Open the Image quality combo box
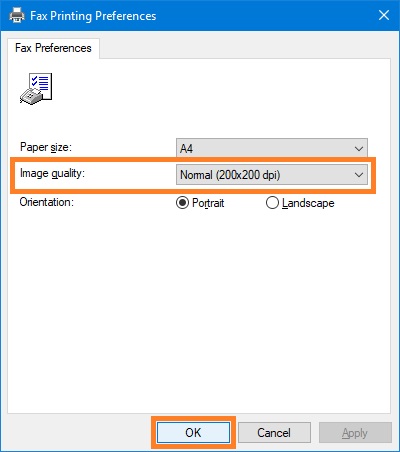 [x=272, y=174]
